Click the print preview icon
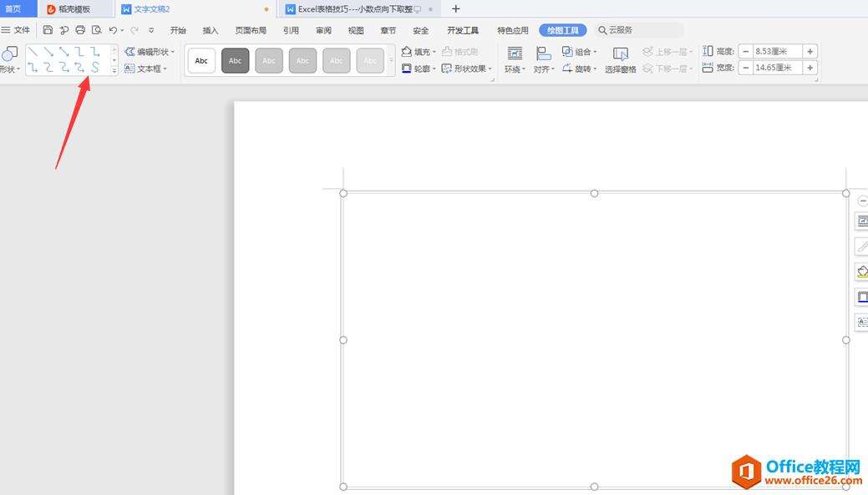 click(x=96, y=30)
